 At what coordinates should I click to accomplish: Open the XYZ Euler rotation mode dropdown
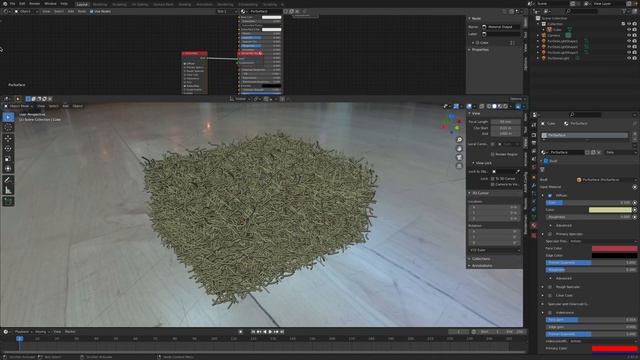pos(494,250)
